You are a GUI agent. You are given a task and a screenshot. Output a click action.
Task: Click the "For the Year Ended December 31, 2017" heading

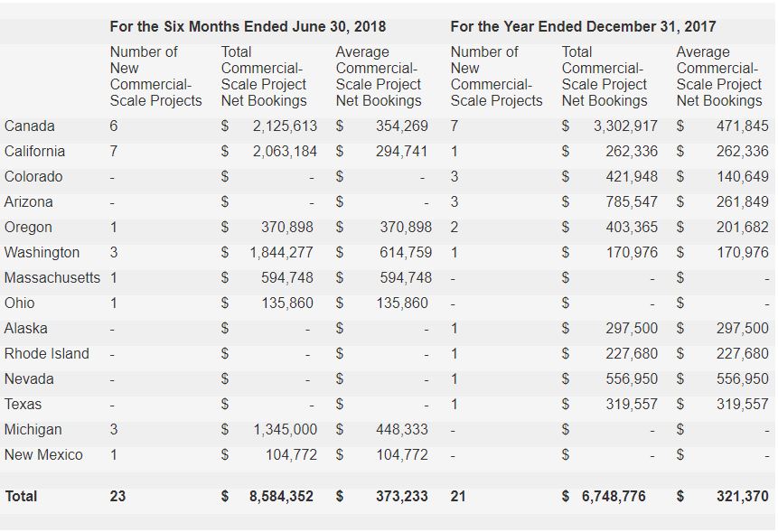click(583, 26)
